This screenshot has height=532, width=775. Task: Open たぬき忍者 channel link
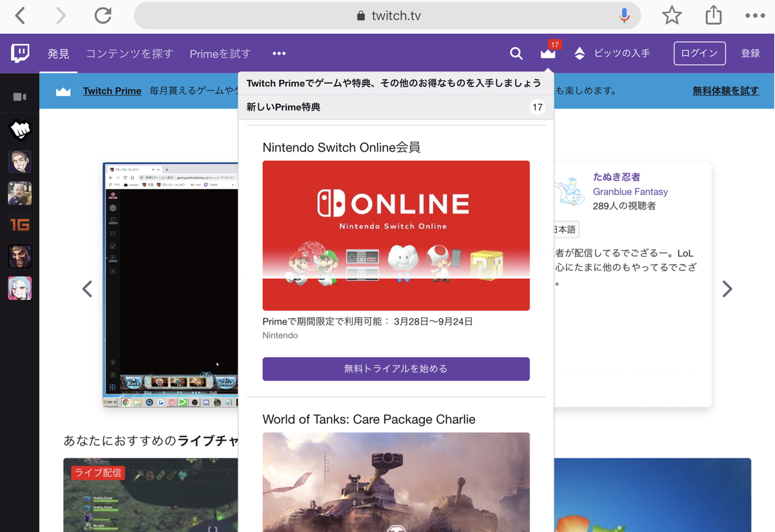click(617, 177)
